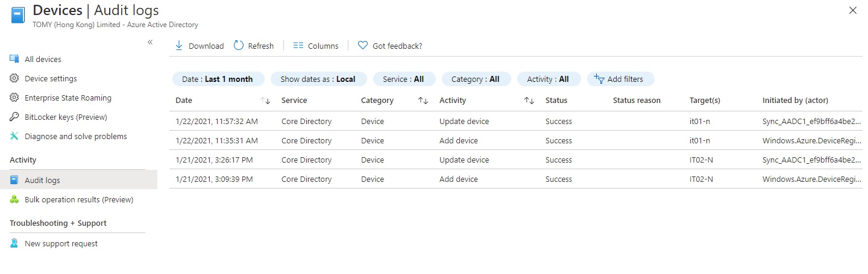Image resolution: width=868 pixels, height=274 pixels.
Task: Open the Service : All filter
Action: click(x=404, y=79)
